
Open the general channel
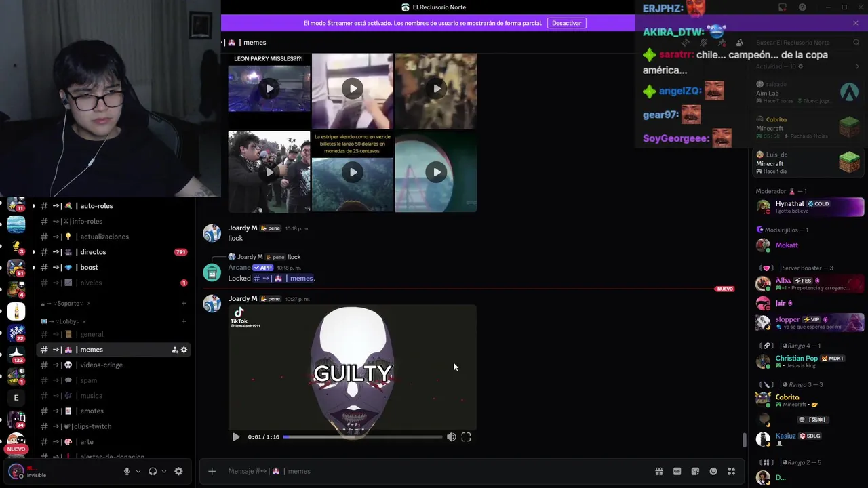(113, 334)
